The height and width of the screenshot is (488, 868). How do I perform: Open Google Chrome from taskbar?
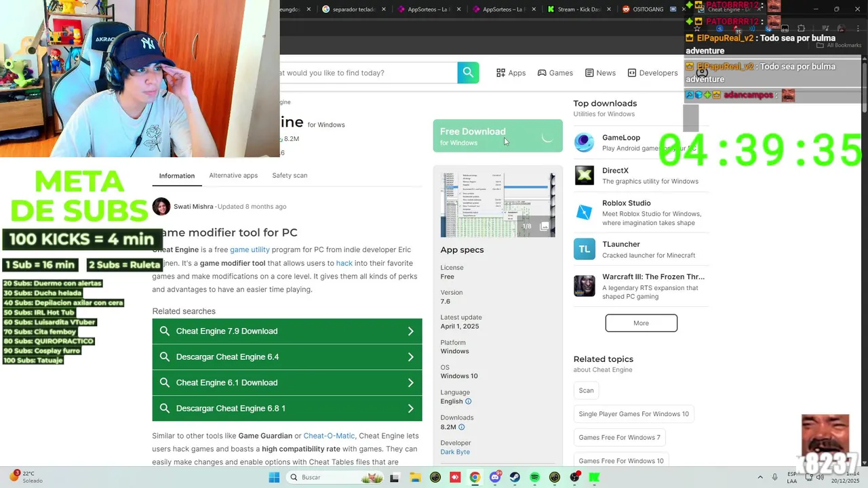click(475, 477)
